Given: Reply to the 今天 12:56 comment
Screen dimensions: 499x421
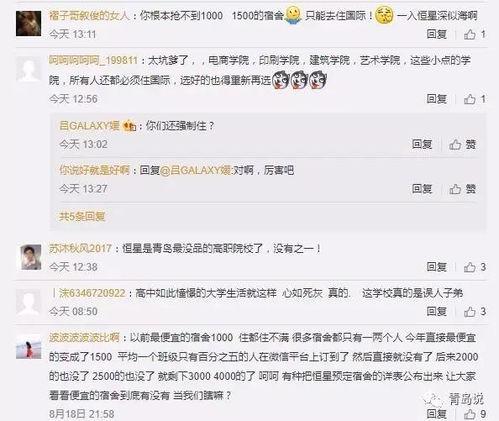Looking at the screenshot, I should pyautogui.click(x=436, y=99).
